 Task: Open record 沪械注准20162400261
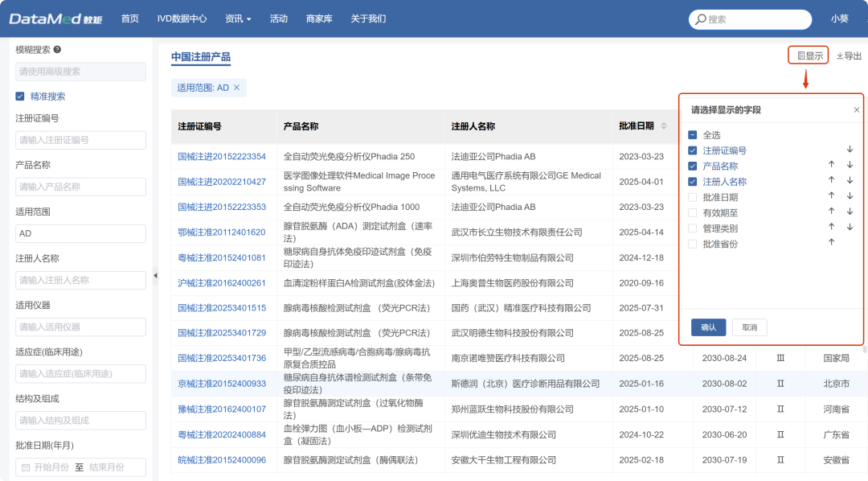(222, 282)
